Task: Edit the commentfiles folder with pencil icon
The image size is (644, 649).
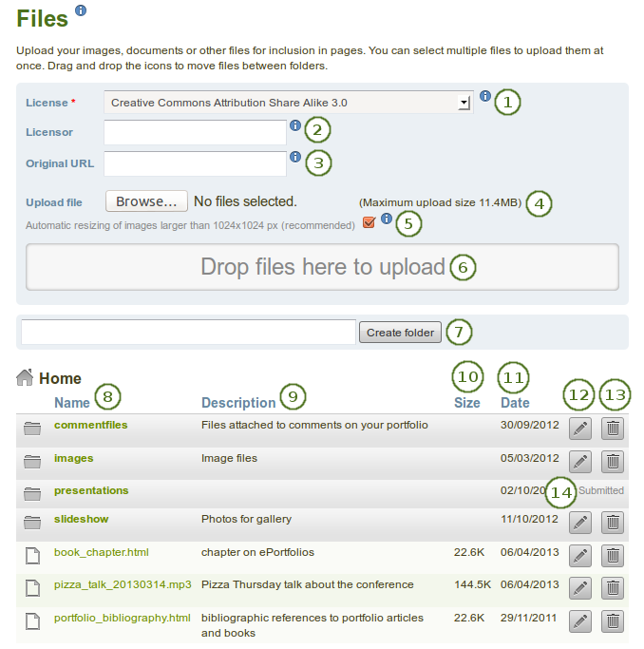Action: click(x=579, y=429)
